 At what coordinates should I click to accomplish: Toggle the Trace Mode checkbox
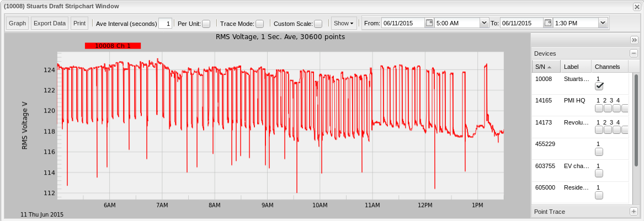point(259,24)
